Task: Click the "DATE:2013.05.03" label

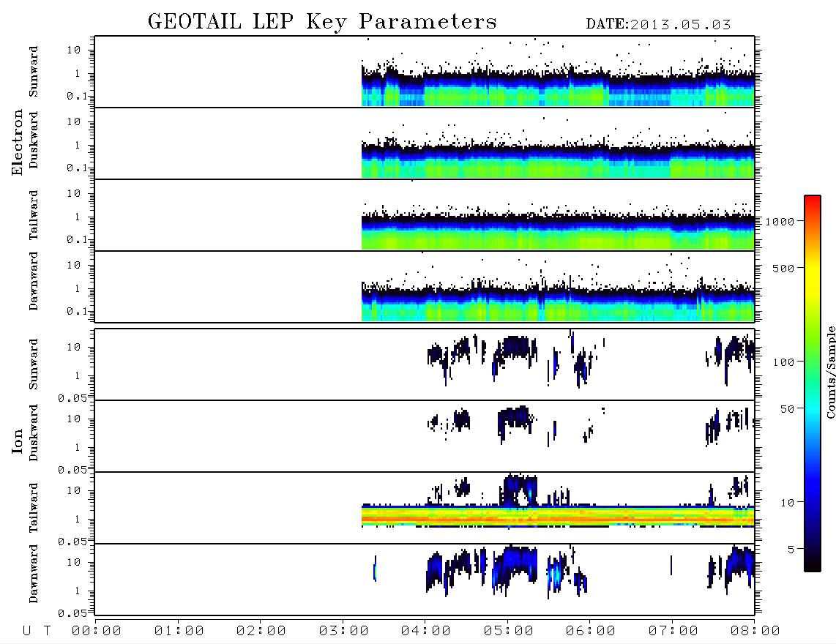Action: pos(658,24)
